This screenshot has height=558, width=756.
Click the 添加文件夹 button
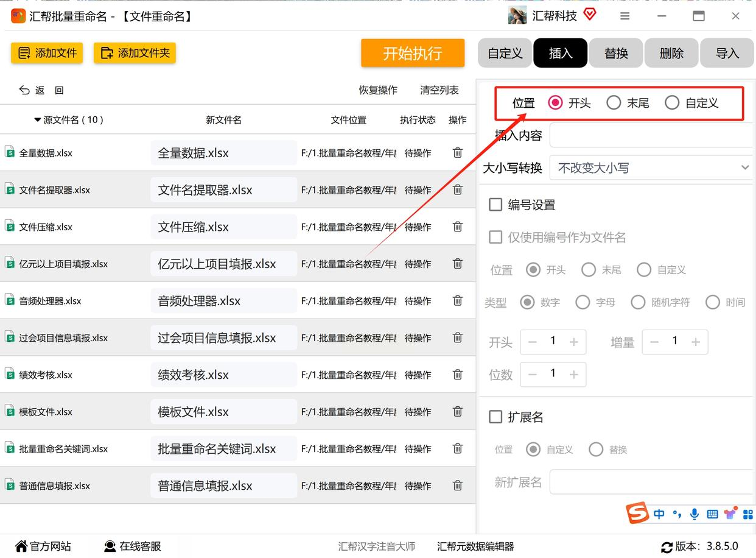pyautogui.click(x=135, y=53)
